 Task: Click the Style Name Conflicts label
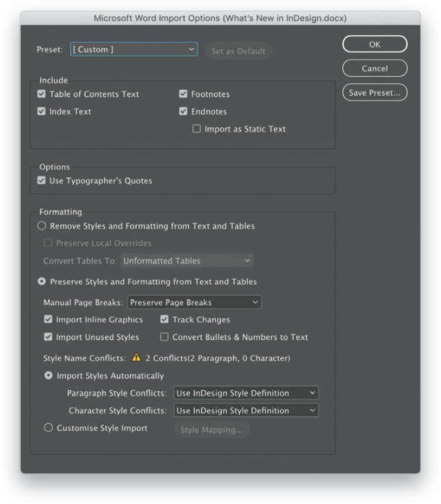tap(84, 358)
